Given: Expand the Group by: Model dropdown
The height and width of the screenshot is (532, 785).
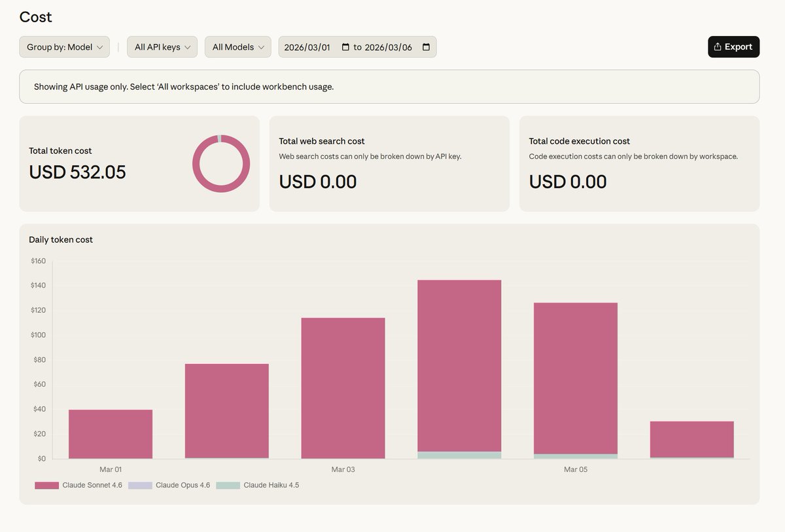Looking at the screenshot, I should [x=64, y=47].
